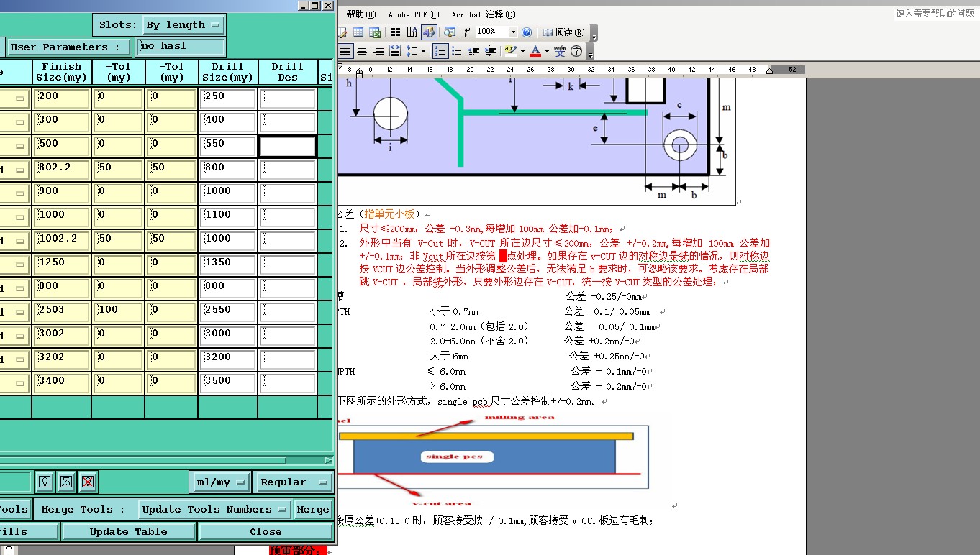Toggle justify alignment in Word
The width and height of the screenshot is (980, 555).
click(345, 51)
